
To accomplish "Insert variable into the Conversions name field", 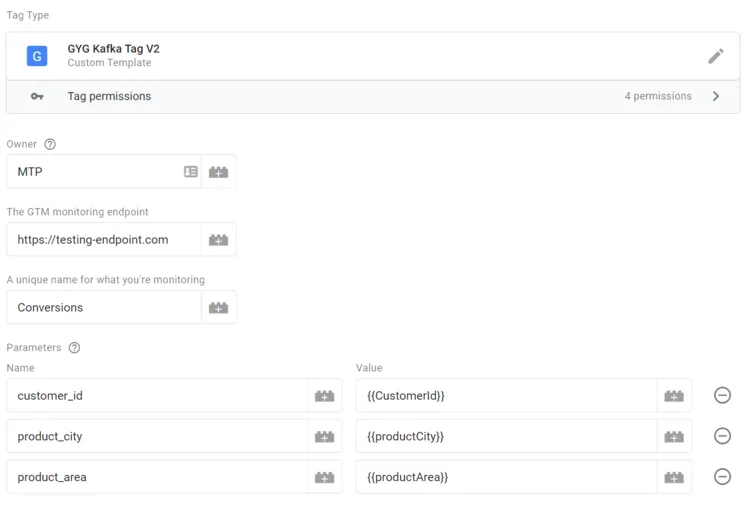I will click(219, 308).
